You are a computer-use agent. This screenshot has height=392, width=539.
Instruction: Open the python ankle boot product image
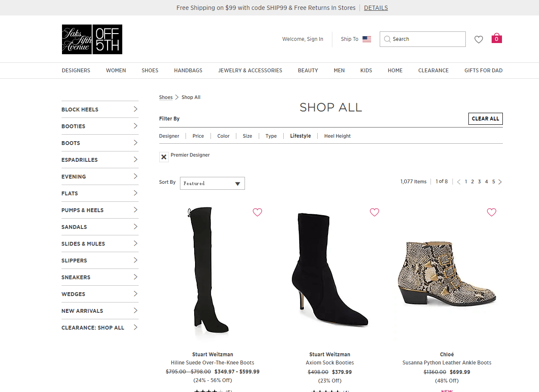coord(447,273)
